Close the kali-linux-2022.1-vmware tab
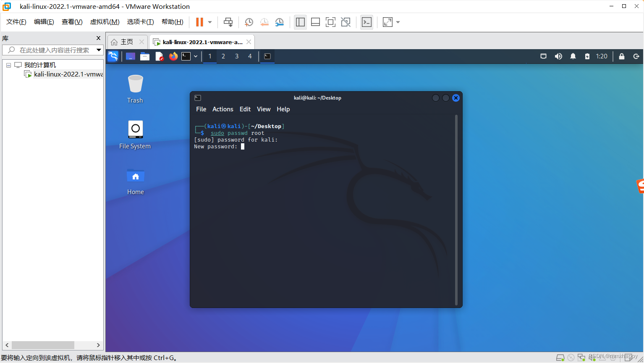644x363 pixels. [249, 42]
